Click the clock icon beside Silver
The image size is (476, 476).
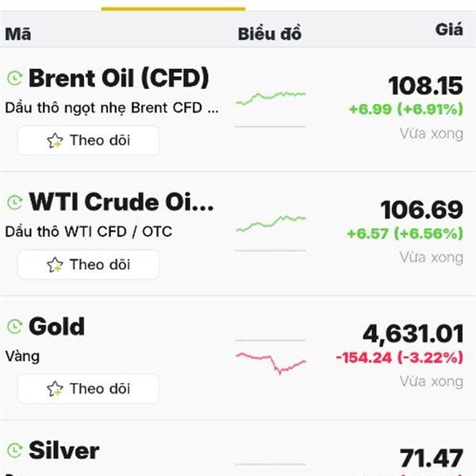pos(14,451)
